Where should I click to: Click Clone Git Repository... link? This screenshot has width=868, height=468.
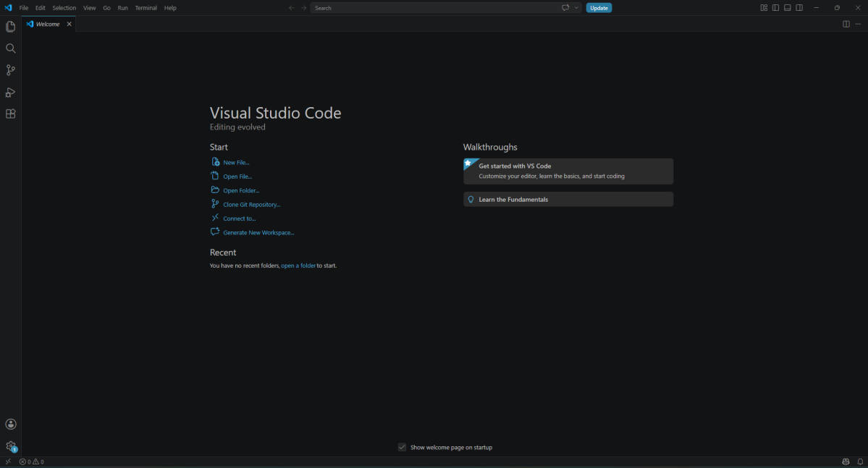click(252, 205)
